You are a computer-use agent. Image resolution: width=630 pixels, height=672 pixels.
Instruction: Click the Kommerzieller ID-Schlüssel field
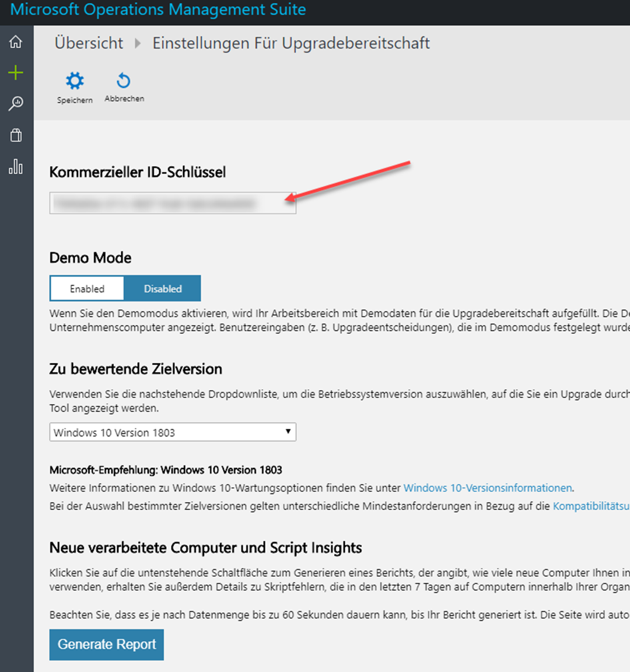[x=173, y=203]
